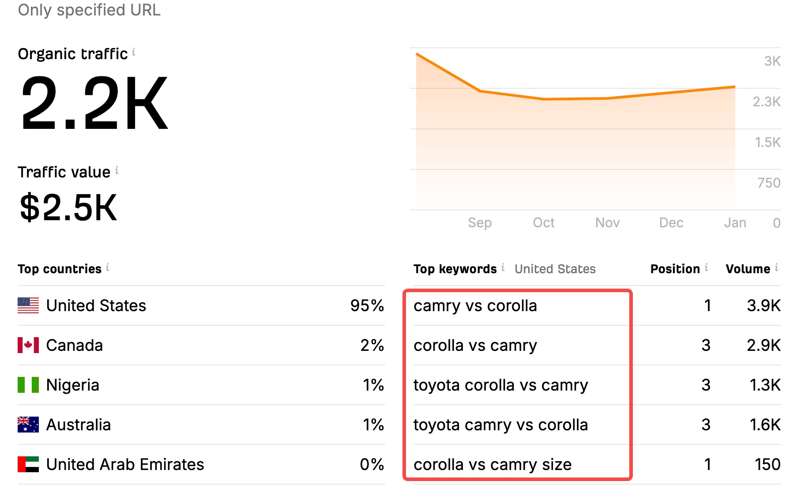The height and width of the screenshot is (504, 812).
Task: Select 'toyota camry vs corolla' keyword
Action: [500, 425]
